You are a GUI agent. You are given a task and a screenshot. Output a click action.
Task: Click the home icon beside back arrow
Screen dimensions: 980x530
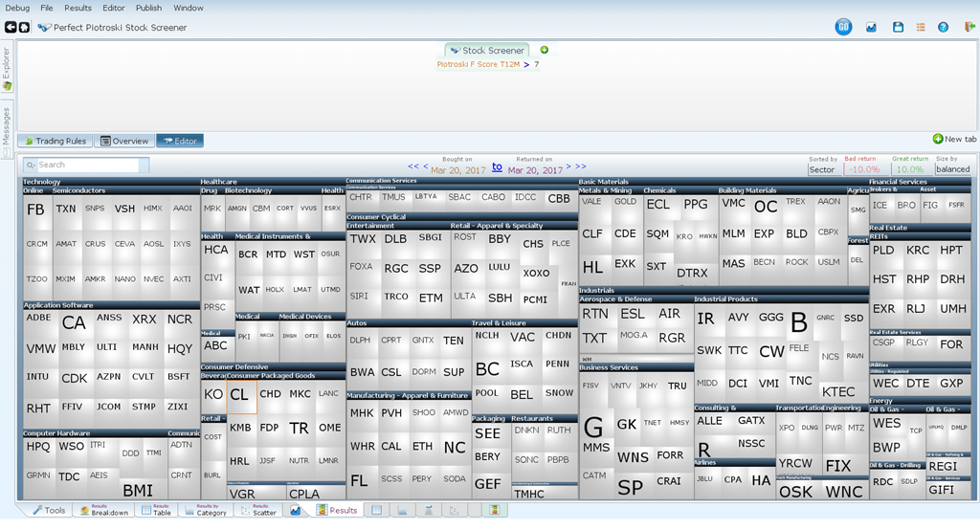tap(24, 28)
